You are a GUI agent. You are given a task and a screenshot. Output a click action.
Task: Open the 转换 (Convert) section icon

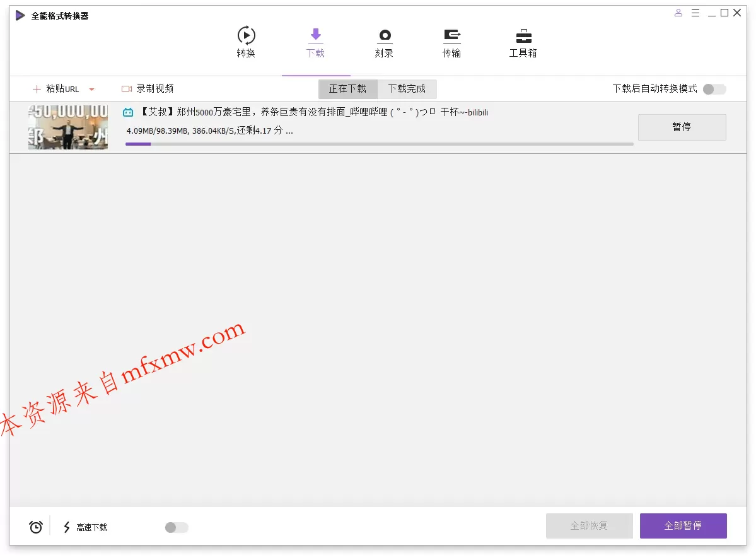coord(246,36)
